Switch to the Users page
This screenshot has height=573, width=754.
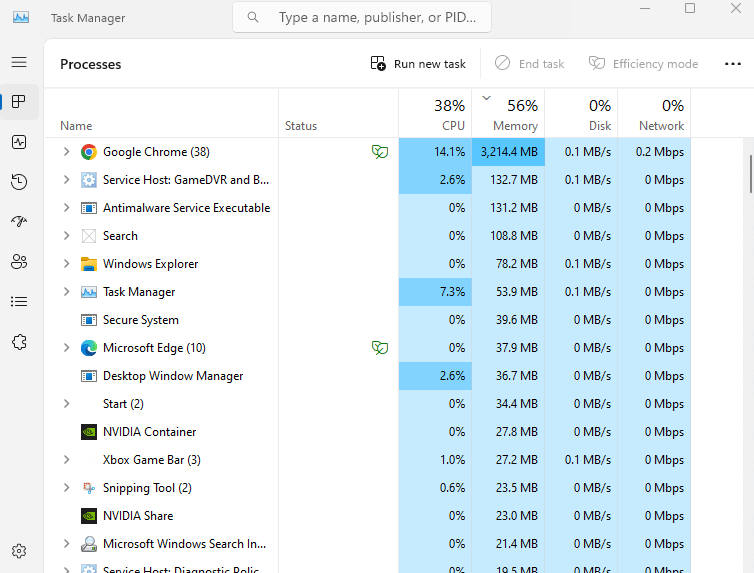coord(19,262)
